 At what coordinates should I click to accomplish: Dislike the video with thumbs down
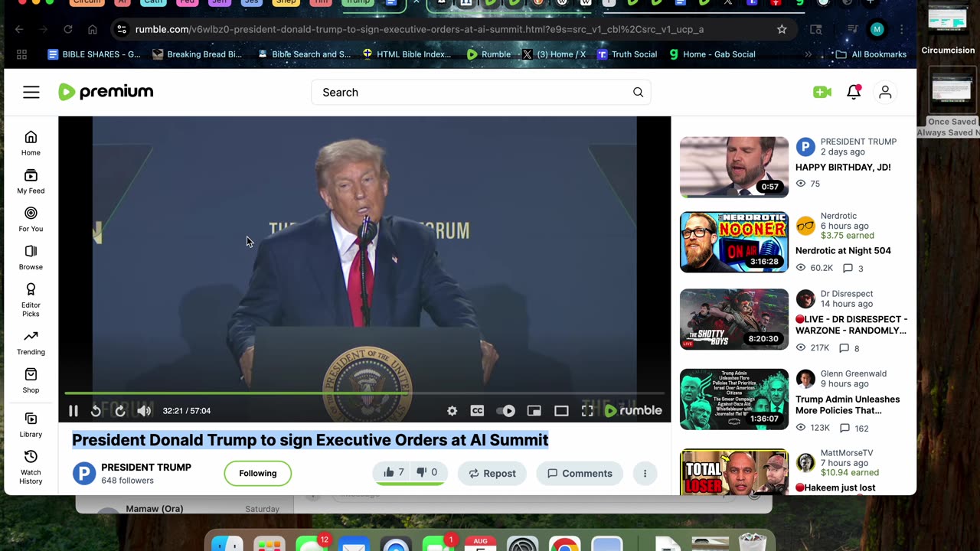(426, 473)
